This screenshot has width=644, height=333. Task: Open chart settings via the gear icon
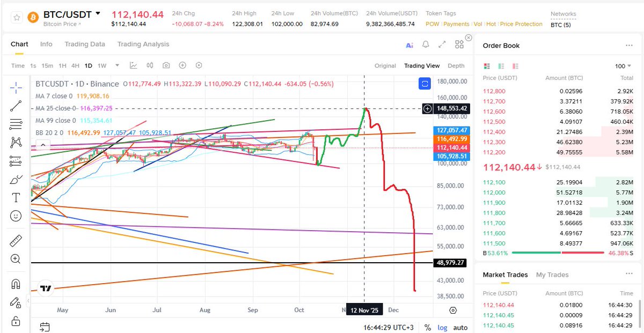click(199, 65)
